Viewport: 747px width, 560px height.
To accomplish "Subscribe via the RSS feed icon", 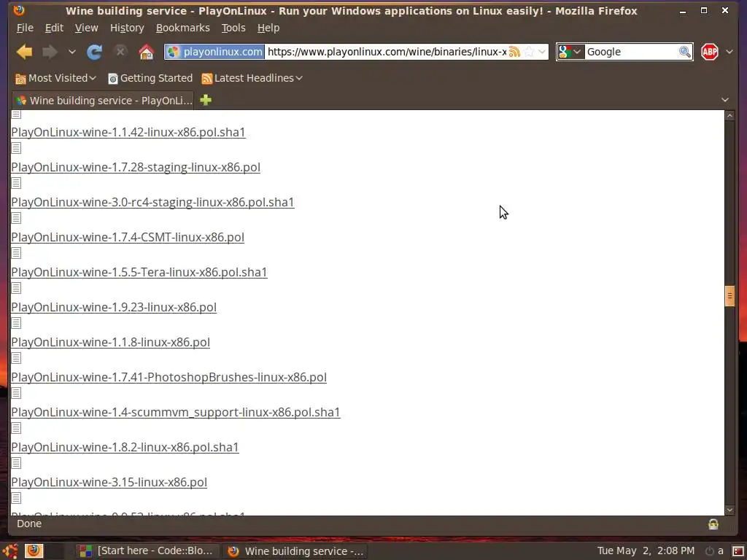I will 514,52.
